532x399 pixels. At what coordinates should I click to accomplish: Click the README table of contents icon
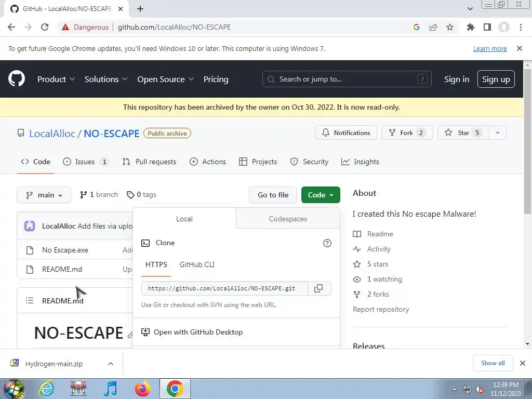pos(30,301)
